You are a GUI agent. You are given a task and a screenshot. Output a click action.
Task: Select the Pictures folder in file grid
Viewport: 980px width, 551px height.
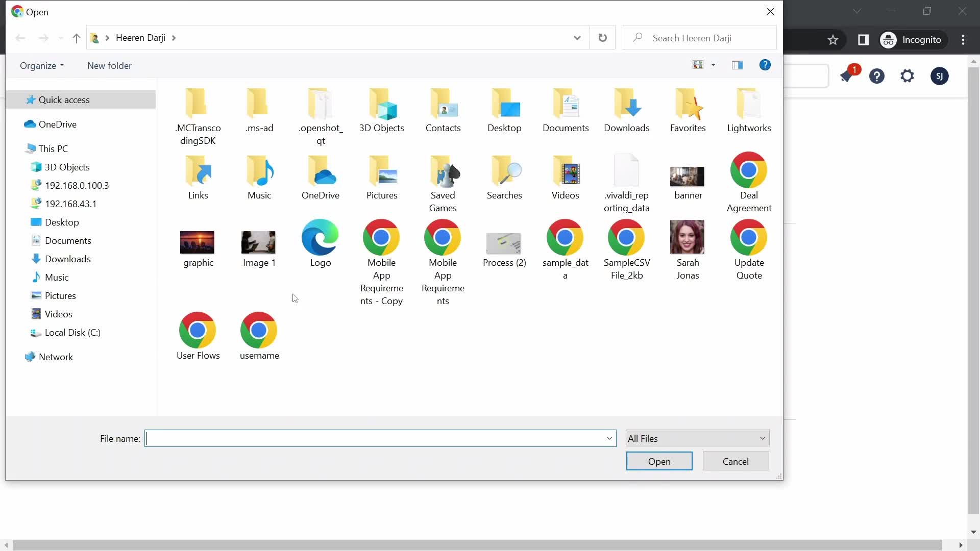coord(382,178)
